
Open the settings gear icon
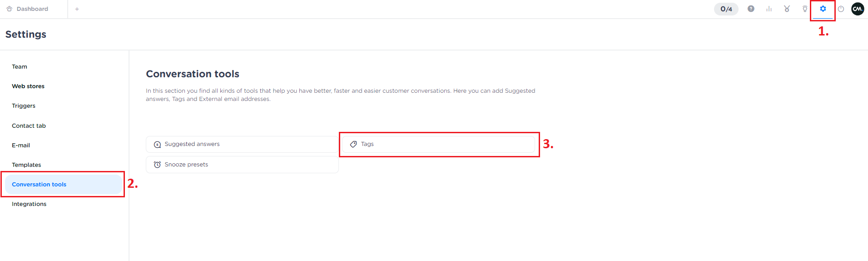823,9
